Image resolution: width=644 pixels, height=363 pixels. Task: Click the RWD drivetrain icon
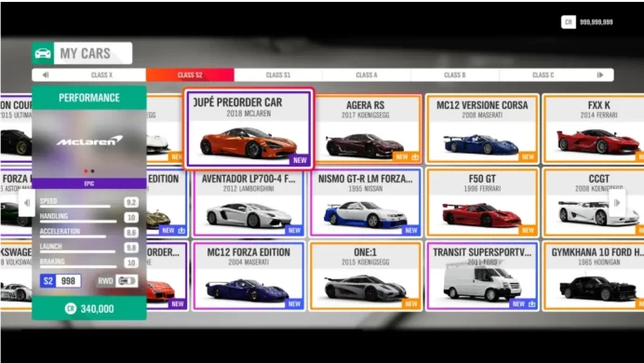[x=127, y=281]
